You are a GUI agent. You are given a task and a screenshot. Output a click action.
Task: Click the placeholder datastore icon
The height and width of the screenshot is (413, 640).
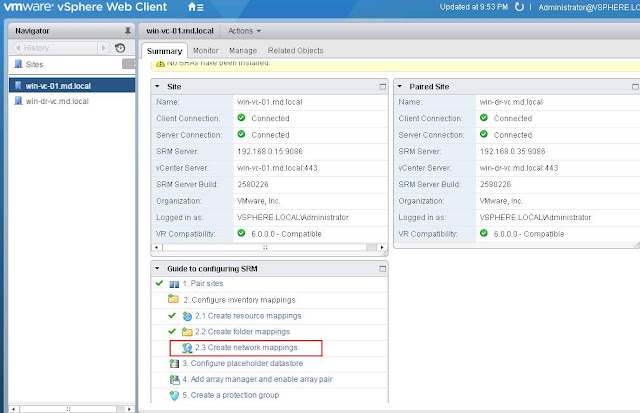[174, 363]
